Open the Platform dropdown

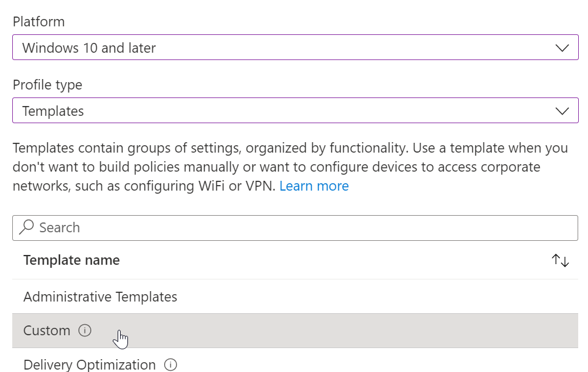294,47
